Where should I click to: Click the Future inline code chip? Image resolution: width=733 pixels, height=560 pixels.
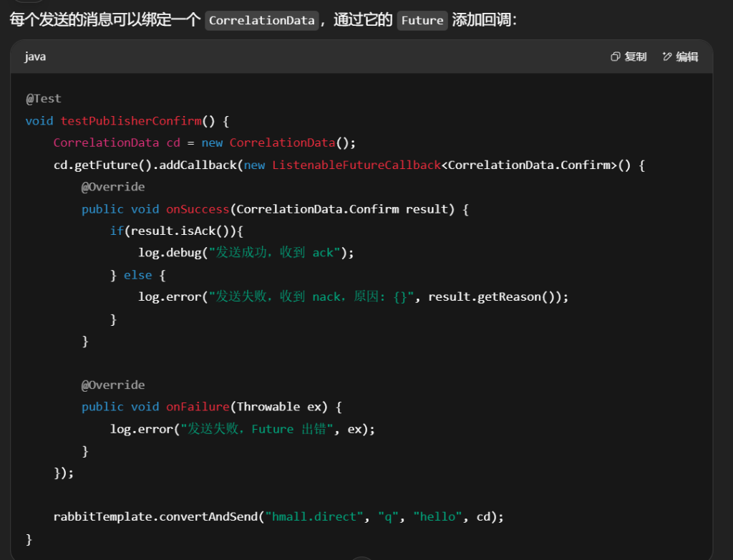coord(422,20)
